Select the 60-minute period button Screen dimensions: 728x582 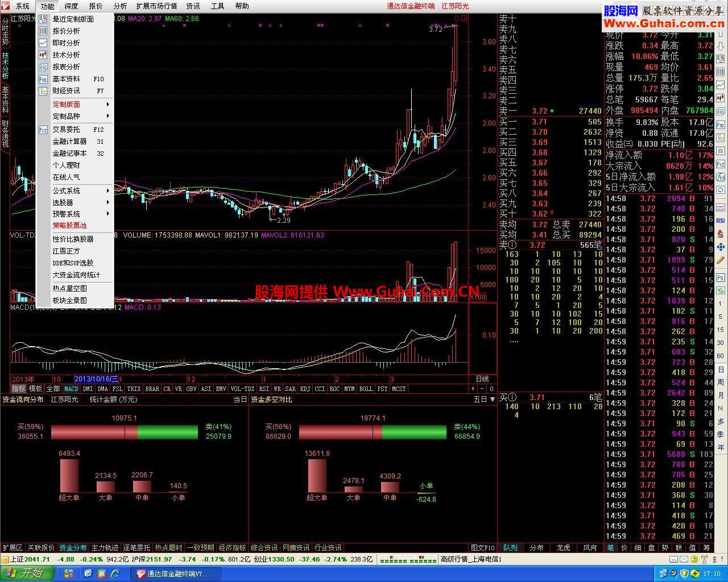721,355
